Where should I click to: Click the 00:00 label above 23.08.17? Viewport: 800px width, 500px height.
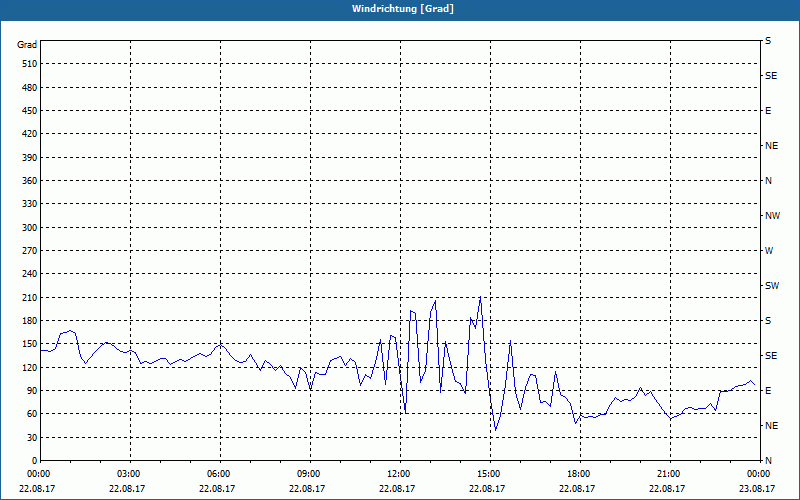click(x=760, y=474)
